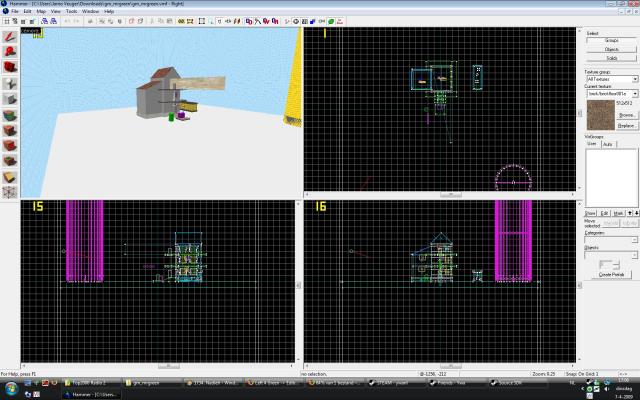Open the Toggle Texture Application tool

coord(10,115)
